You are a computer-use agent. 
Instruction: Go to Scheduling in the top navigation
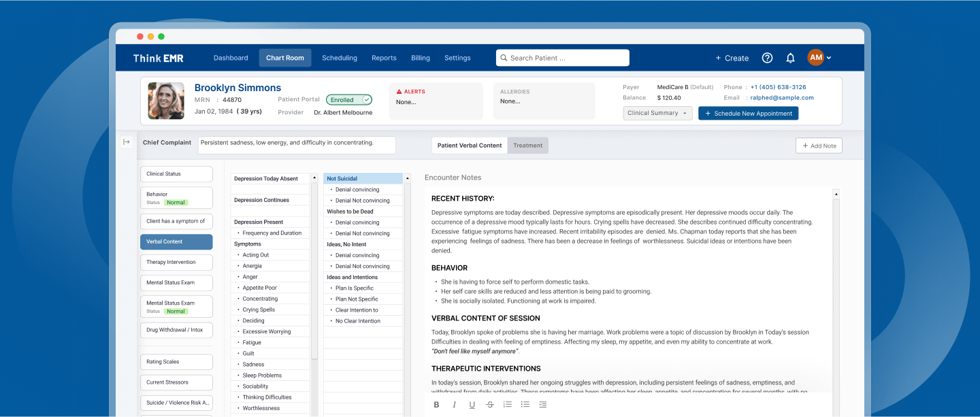(340, 58)
